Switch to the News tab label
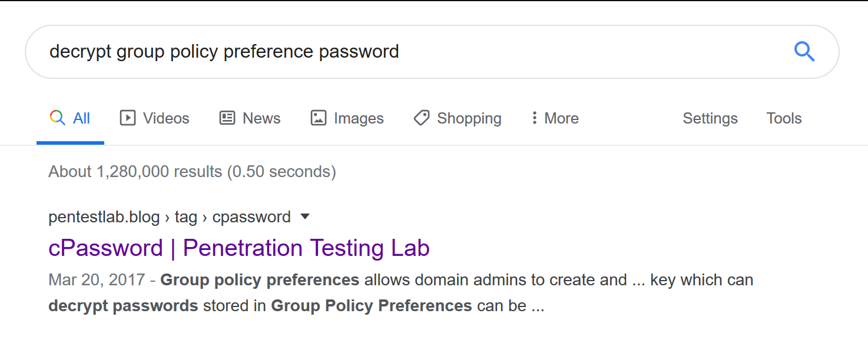This screenshot has height=340, width=868. click(x=261, y=118)
